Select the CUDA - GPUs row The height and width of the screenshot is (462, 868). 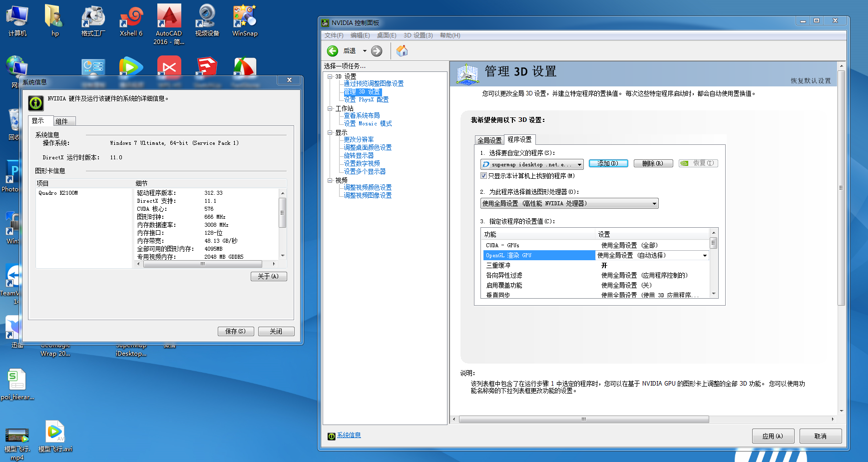click(x=596, y=245)
